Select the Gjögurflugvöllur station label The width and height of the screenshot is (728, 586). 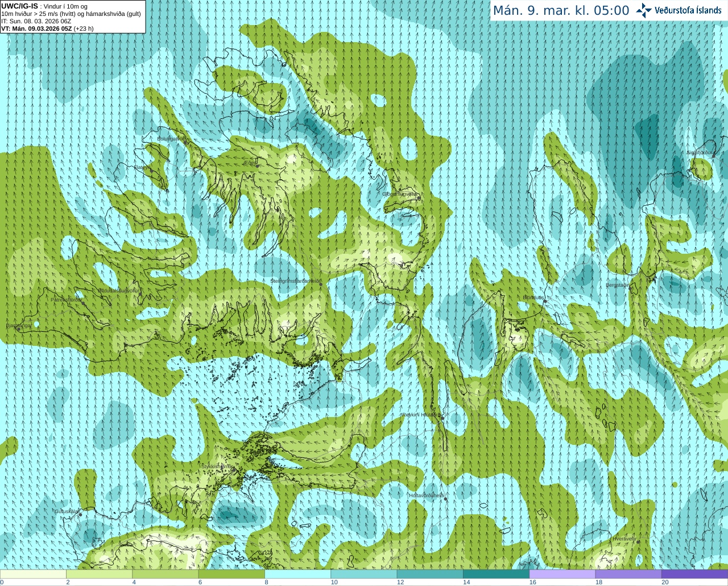tap(400, 194)
